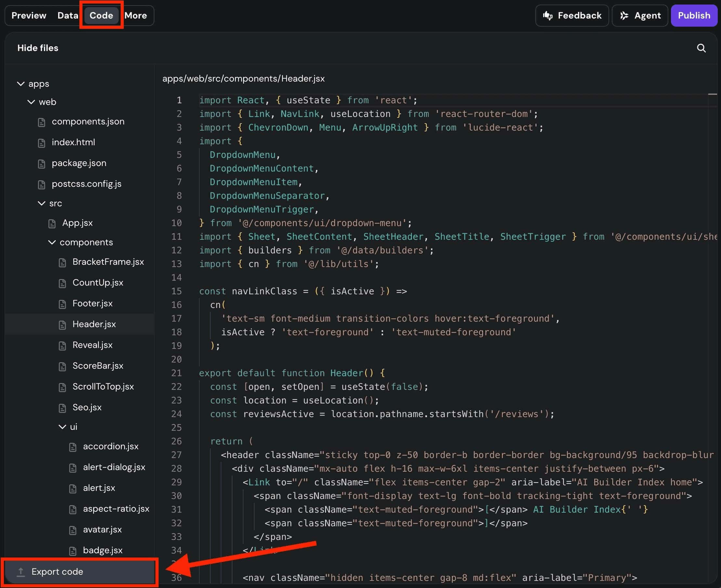The image size is (721, 588).
Task: Collapse the web folder
Action: pos(31,102)
